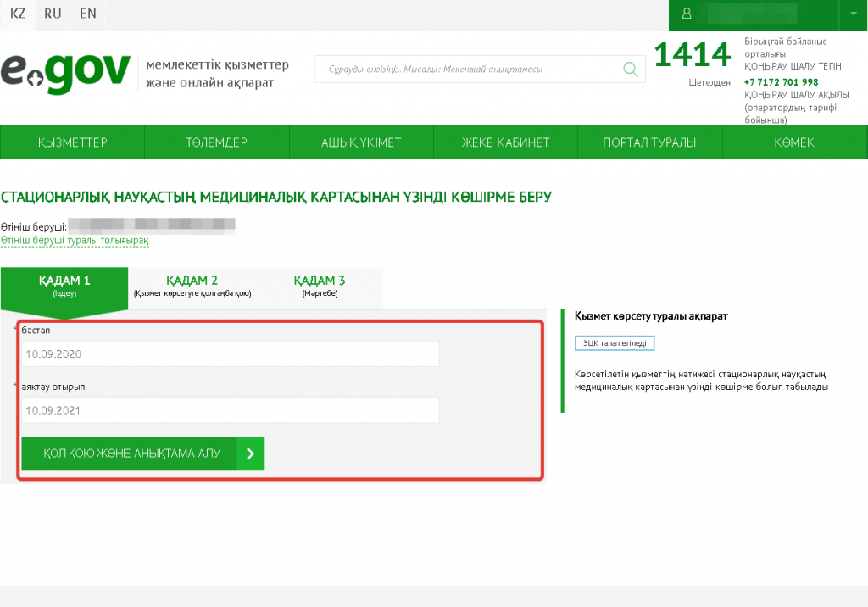Click the arrow icon on the sign button
Image resolution: width=868 pixels, height=607 pixels.
(250, 454)
